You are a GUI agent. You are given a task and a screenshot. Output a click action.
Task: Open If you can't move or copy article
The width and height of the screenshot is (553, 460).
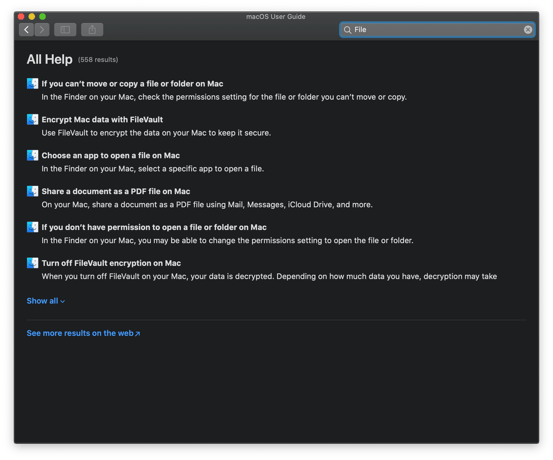pyautogui.click(x=132, y=84)
